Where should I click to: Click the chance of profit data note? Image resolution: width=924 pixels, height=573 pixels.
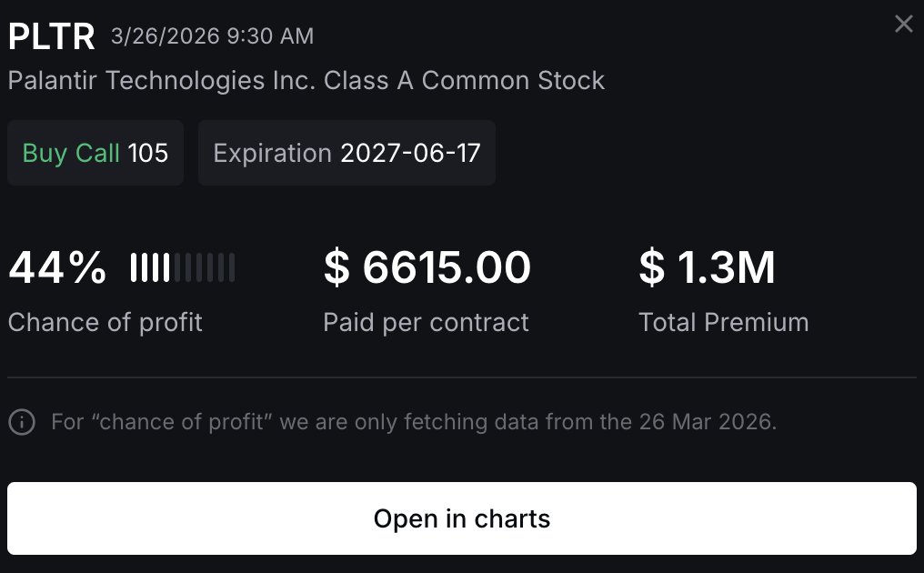click(414, 422)
